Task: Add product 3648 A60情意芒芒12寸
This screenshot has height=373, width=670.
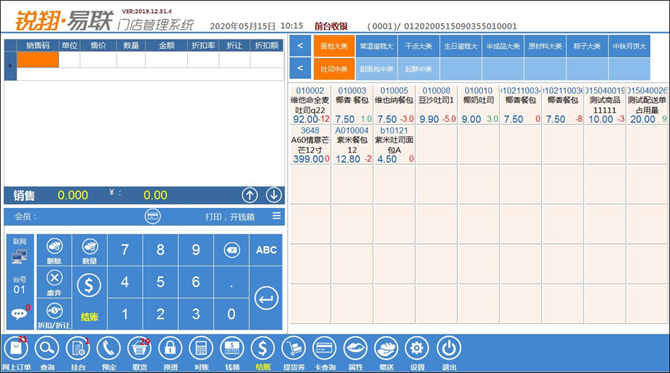Action: pos(310,145)
